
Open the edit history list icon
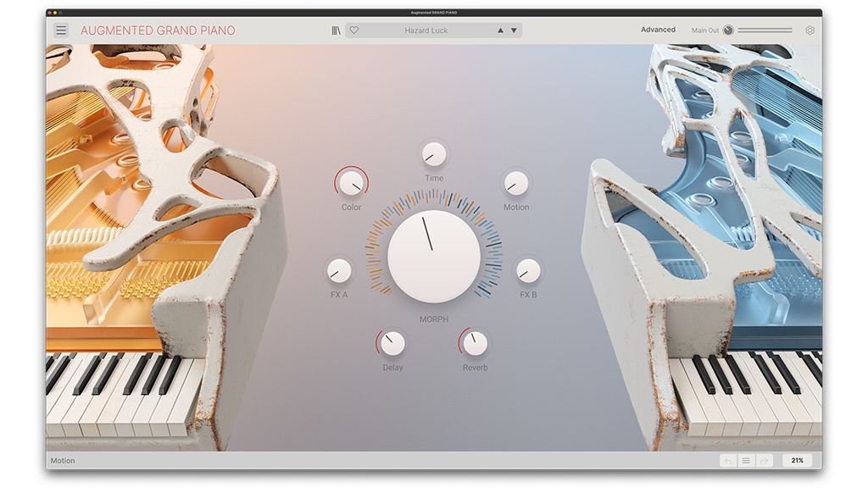[746, 460]
